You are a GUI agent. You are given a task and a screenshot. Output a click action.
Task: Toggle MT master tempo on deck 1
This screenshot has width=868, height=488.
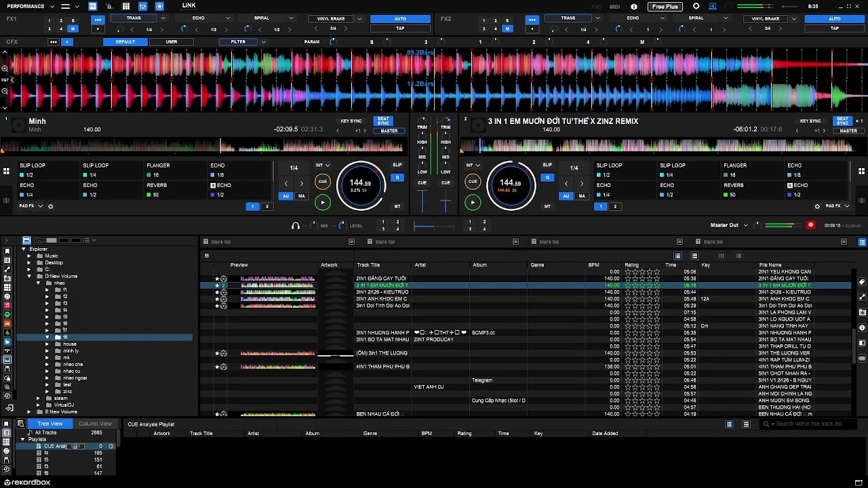[x=397, y=206]
